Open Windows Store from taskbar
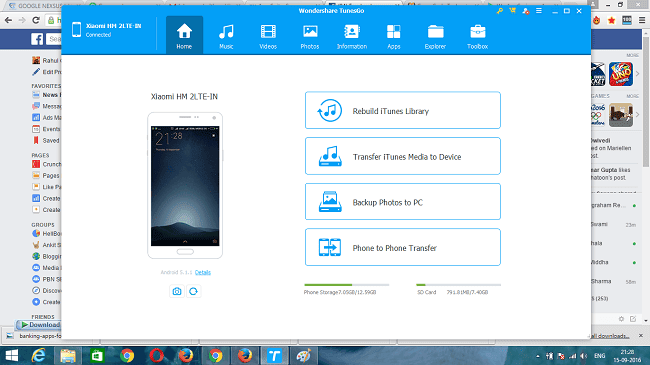 click(97, 356)
